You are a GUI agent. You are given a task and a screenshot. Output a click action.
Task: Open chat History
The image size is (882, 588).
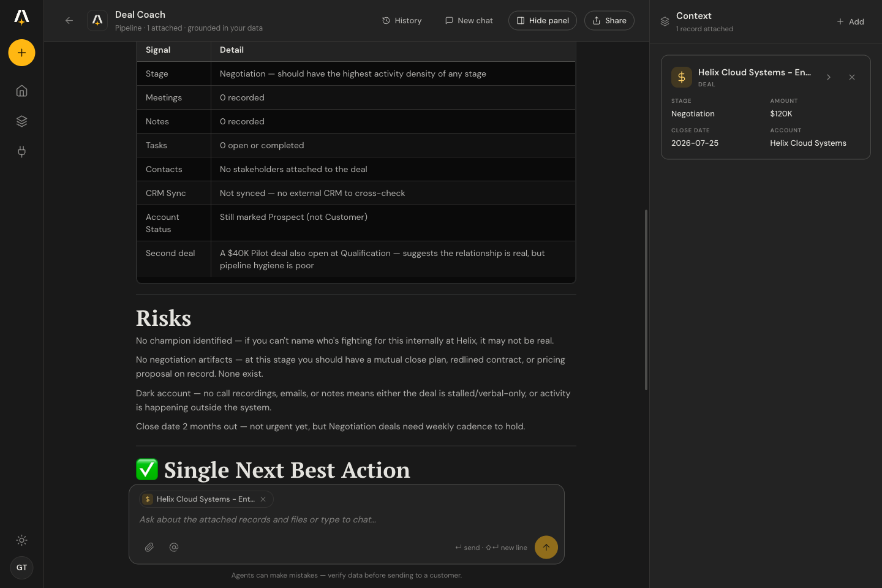402,21
